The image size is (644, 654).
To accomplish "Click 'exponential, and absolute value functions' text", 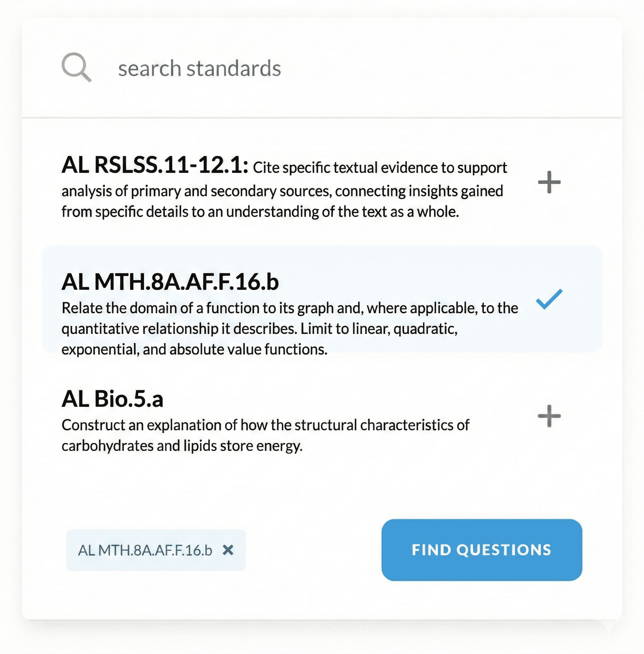I will 194,349.
